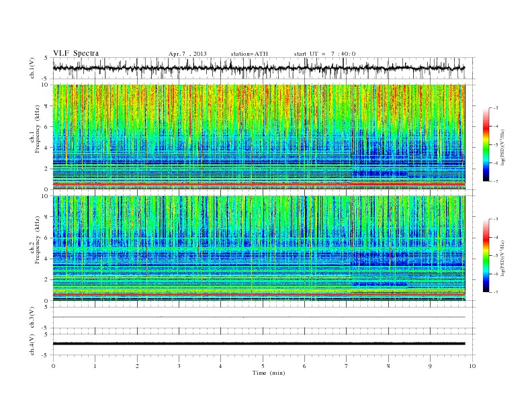The height and width of the screenshot is (411, 532).
Task: Click the time axis tick label '2'
Action: [x=137, y=366]
